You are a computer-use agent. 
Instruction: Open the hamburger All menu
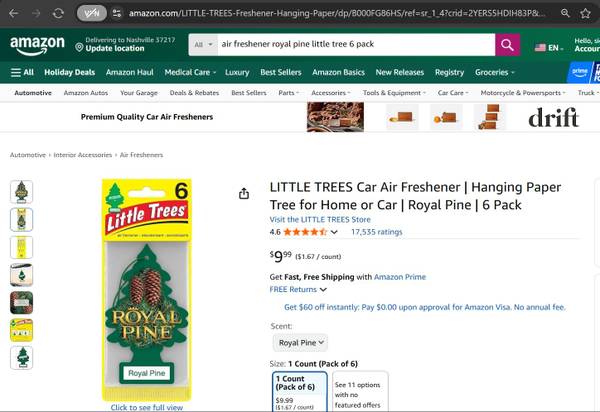click(x=22, y=72)
